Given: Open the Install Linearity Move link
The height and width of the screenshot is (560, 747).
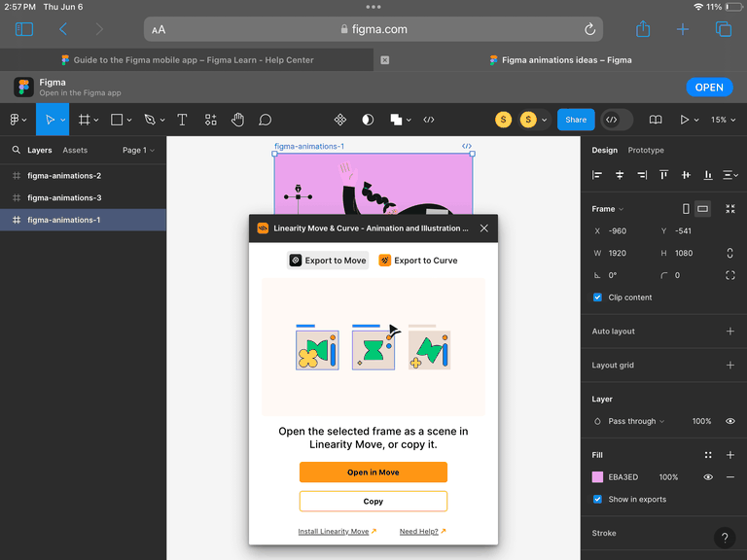Looking at the screenshot, I should [334, 532].
